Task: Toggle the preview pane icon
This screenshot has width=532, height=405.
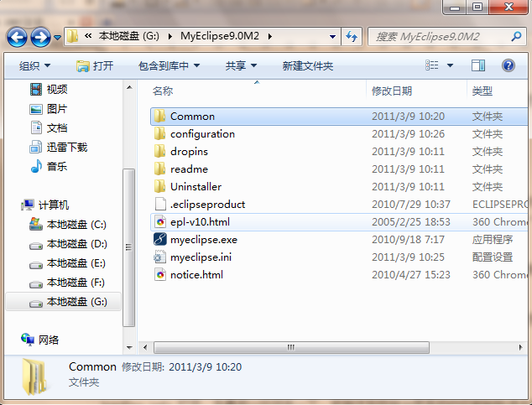Action: click(x=478, y=65)
